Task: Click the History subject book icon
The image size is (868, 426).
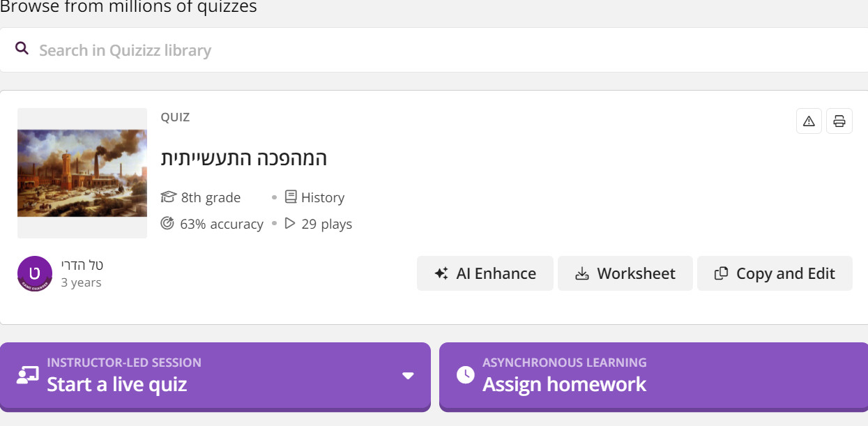Action: click(291, 197)
